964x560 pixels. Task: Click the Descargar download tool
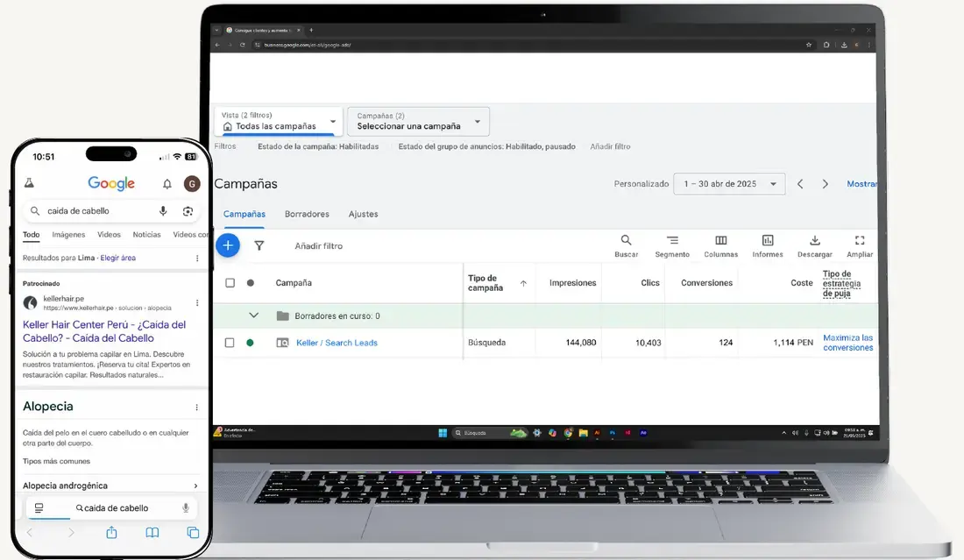[815, 246]
